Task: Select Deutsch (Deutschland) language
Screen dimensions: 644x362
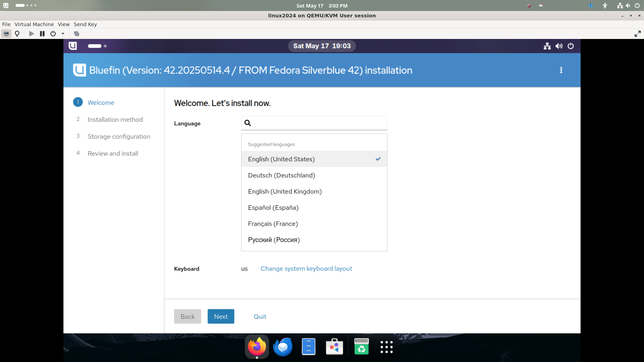Action: [281, 175]
